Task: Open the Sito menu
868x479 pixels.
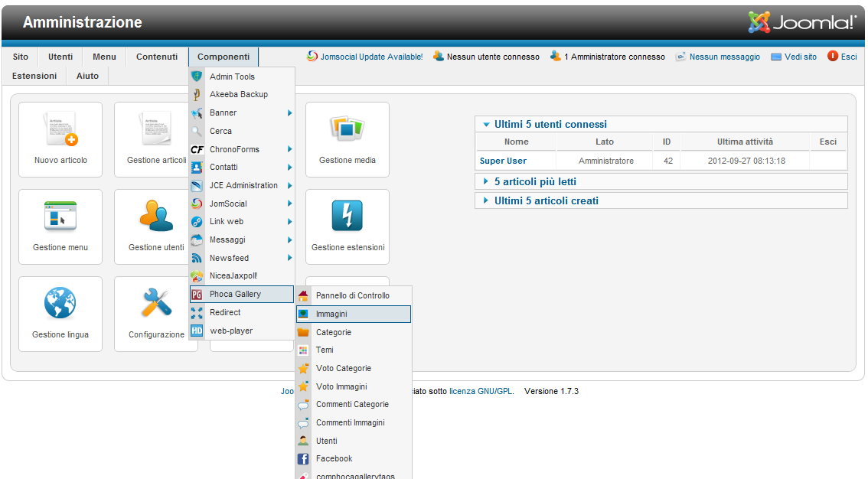Action: point(21,57)
